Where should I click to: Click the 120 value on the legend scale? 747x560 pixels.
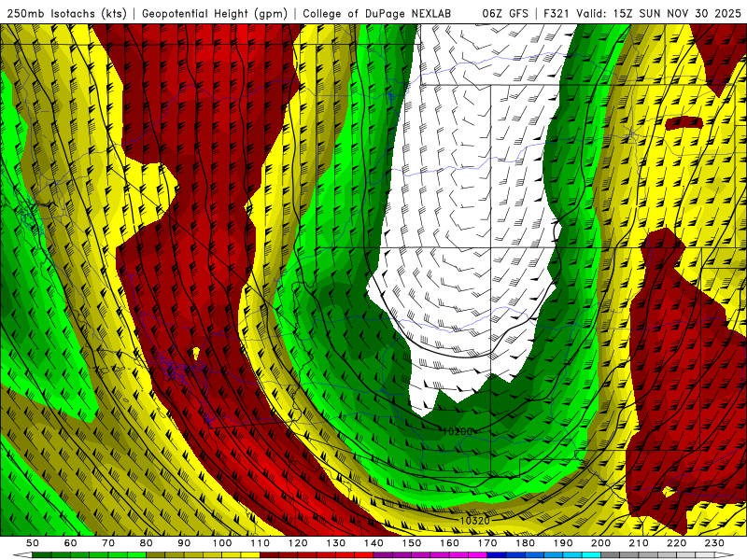tap(298, 543)
